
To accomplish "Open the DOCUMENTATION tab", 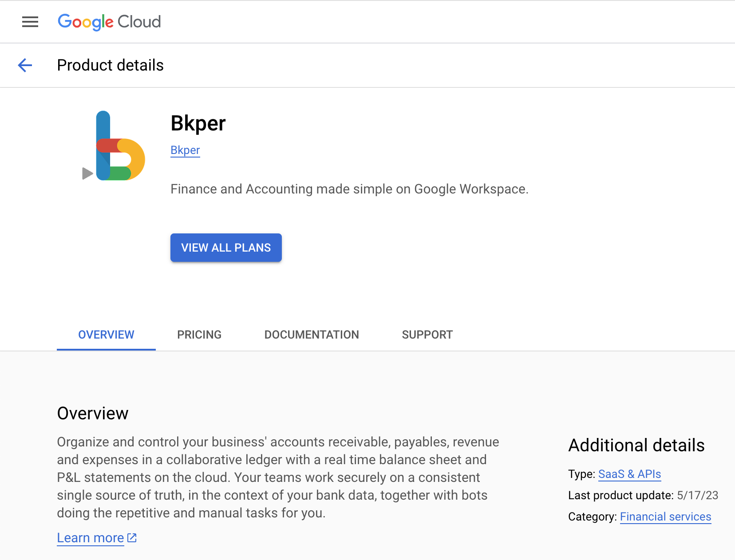I will [x=311, y=335].
